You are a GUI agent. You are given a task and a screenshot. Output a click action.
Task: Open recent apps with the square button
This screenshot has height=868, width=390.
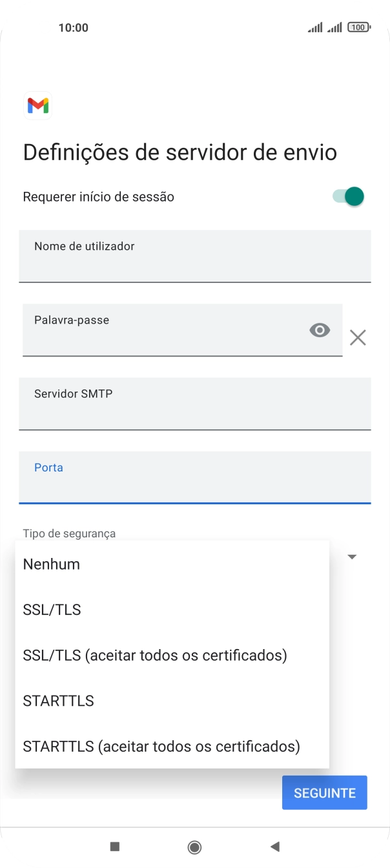[114, 847]
